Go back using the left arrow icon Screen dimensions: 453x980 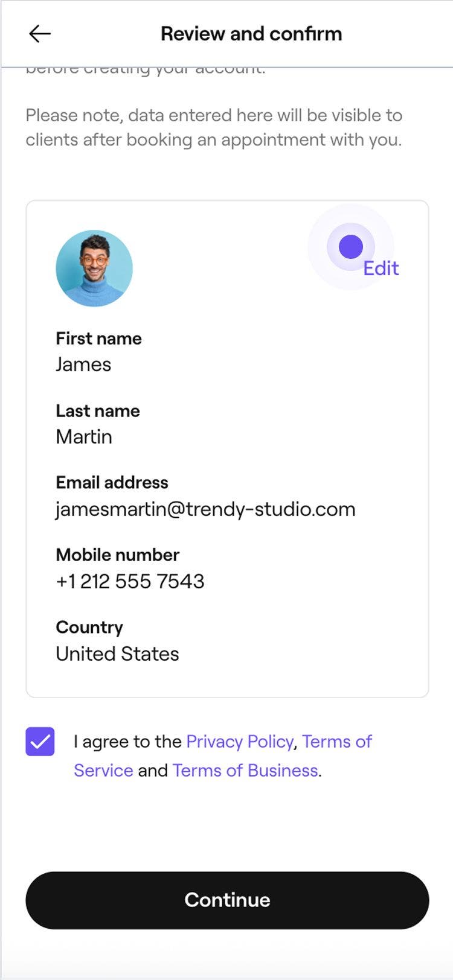click(40, 34)
